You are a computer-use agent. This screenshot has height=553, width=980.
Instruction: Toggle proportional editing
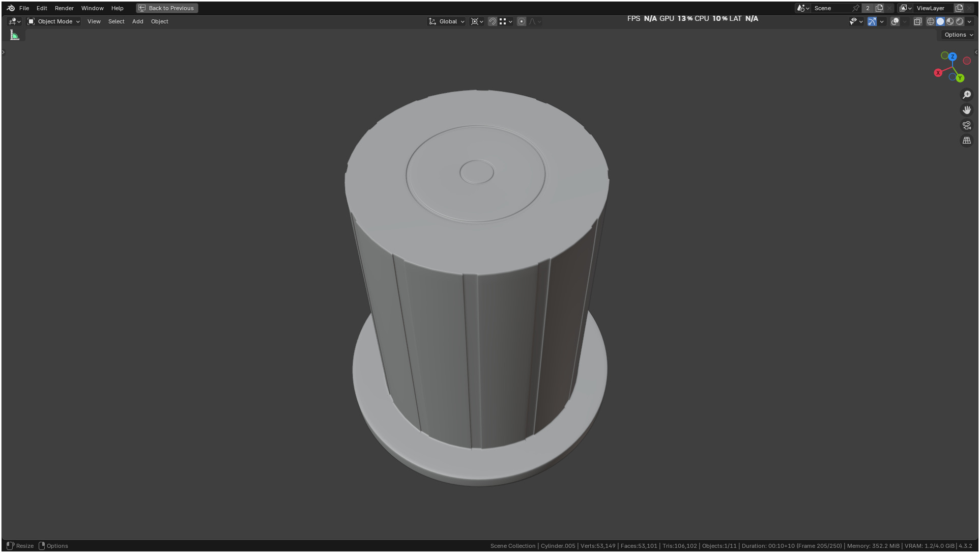522,21
